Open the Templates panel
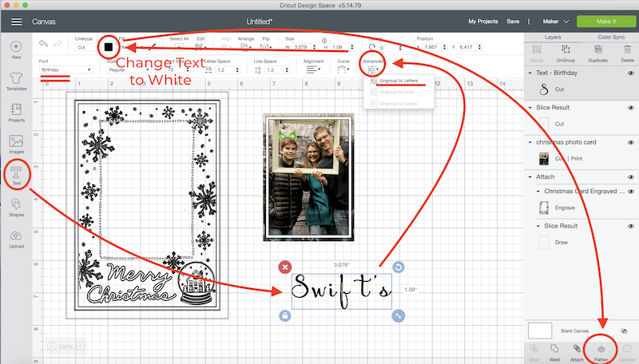 16,81
